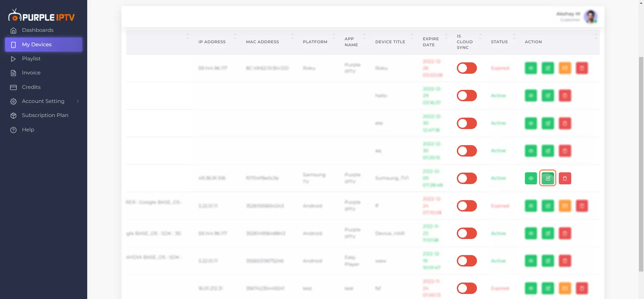
Task: Sort table by MAC Address arrows
Action: pyautogui.click(x=292, y=36)
